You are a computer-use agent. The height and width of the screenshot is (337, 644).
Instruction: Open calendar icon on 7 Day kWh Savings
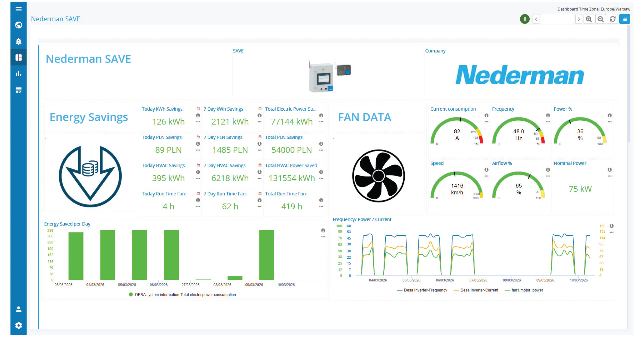click(x=260, y=109)
